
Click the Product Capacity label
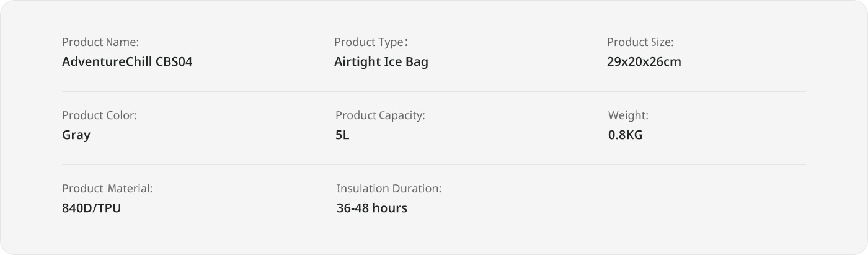tap(380, 115)
